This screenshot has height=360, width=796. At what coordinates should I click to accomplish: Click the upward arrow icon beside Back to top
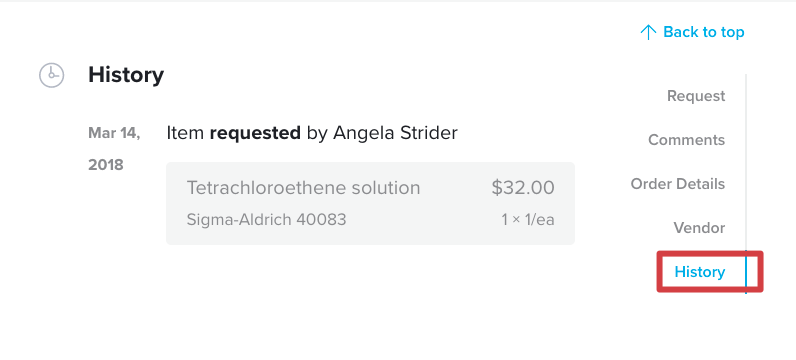pos(648,32)
